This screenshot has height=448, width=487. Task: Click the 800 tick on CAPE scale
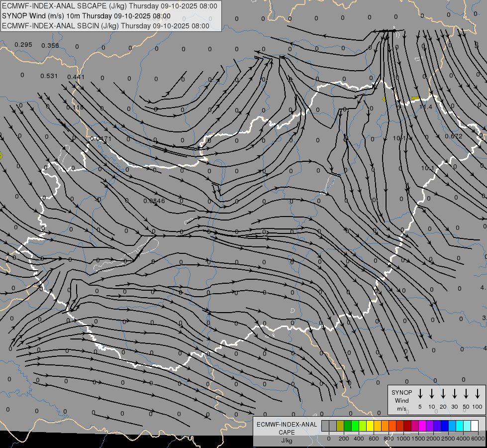(389, 439)
